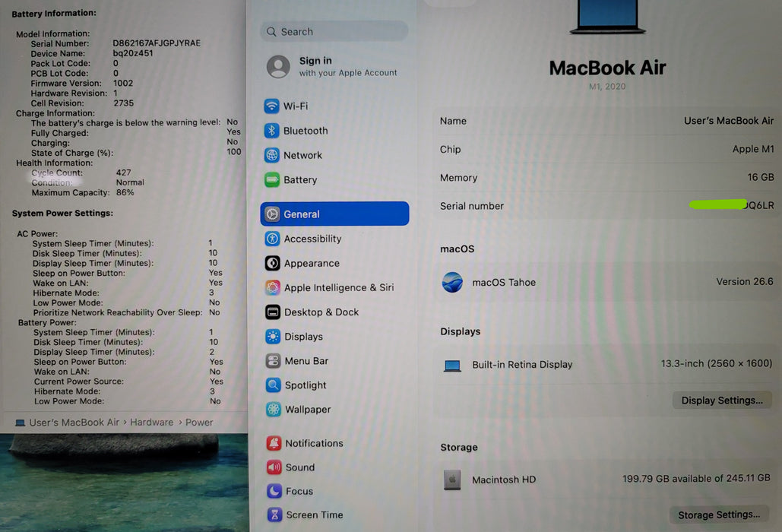Click into the Search field
782x532 pixels.
pos(334,31)
